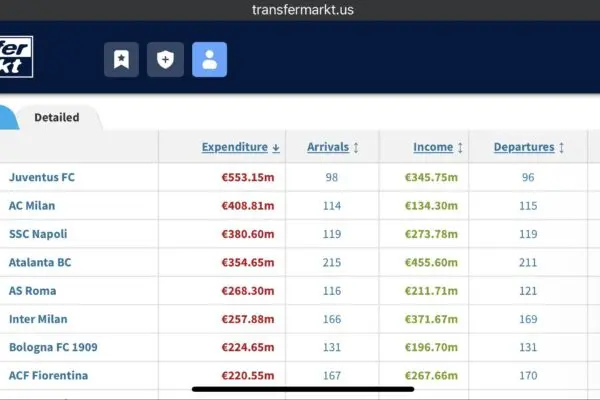Open SSC Napoli club link
The height and width of the screenshot is (400, 600).
pos(39,234)
